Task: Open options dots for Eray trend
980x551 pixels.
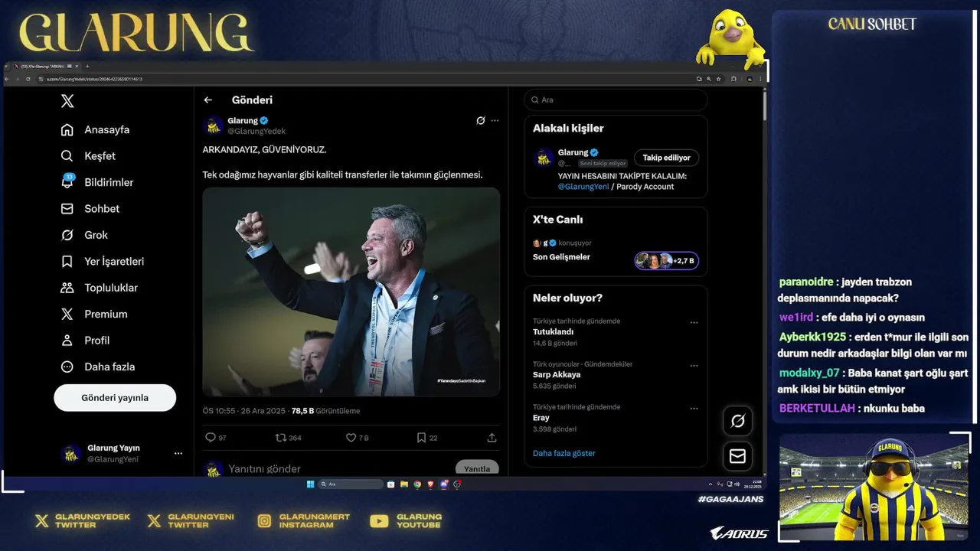Action: click(694, 409)
